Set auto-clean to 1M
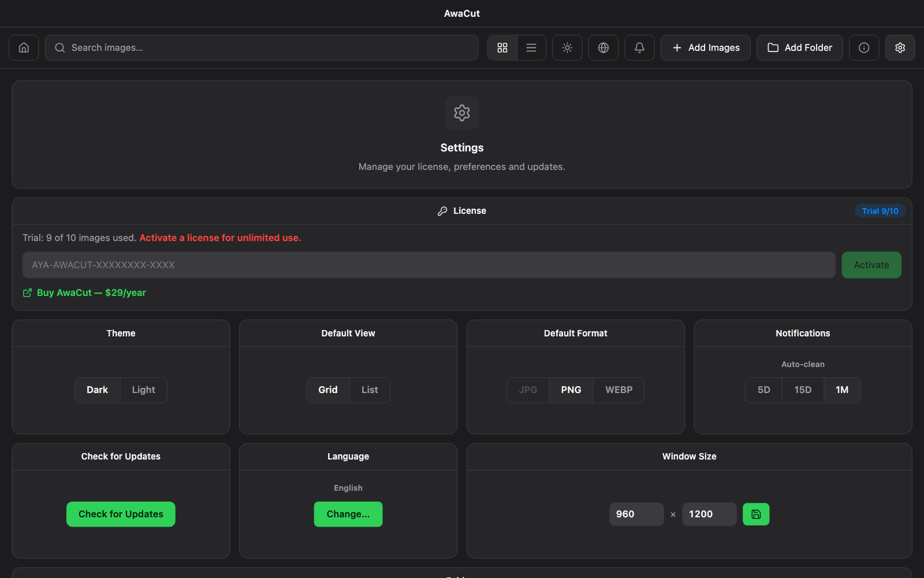 (842, 390)
